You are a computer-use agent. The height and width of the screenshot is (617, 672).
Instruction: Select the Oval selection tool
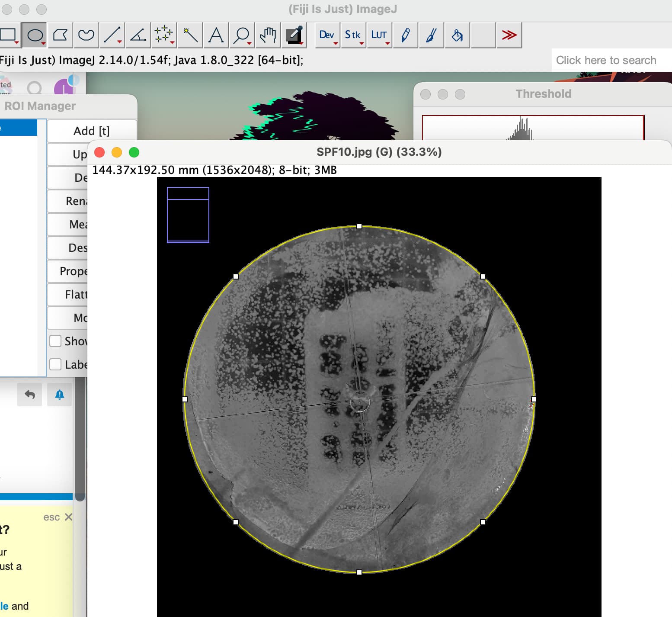(x=35, y=35)
